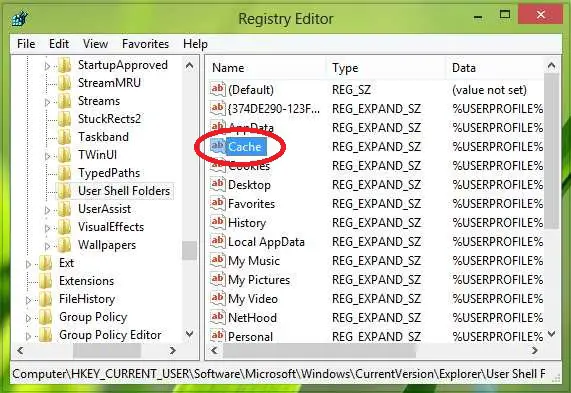Click the string icon of (Default) value

click(218, 89)
